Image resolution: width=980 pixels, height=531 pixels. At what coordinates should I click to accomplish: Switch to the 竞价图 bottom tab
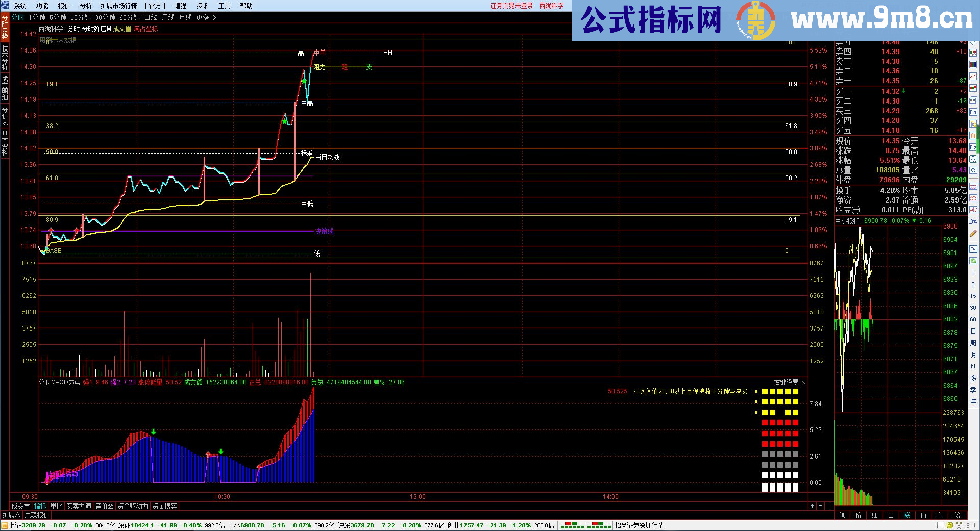[105, 506]
